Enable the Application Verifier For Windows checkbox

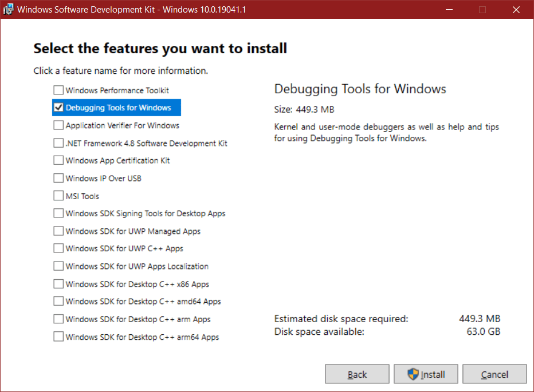coord(58,125)
